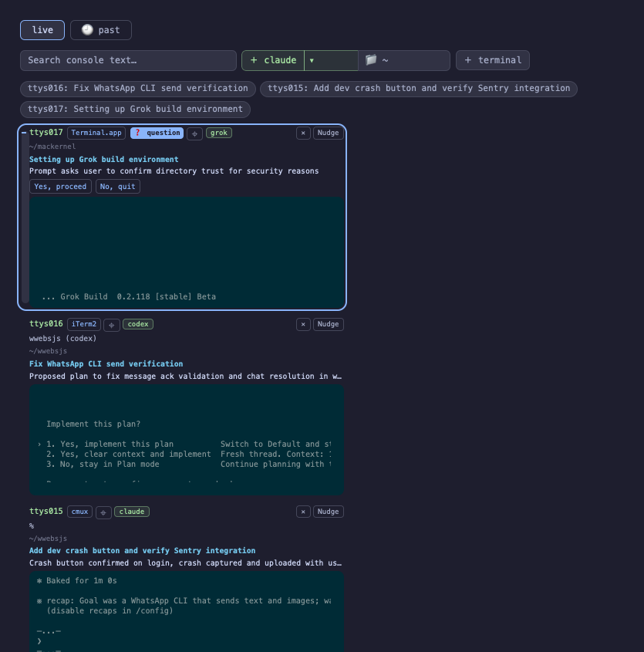
Task: Choose working folder via folder icon
Action: tap(371, 60)
